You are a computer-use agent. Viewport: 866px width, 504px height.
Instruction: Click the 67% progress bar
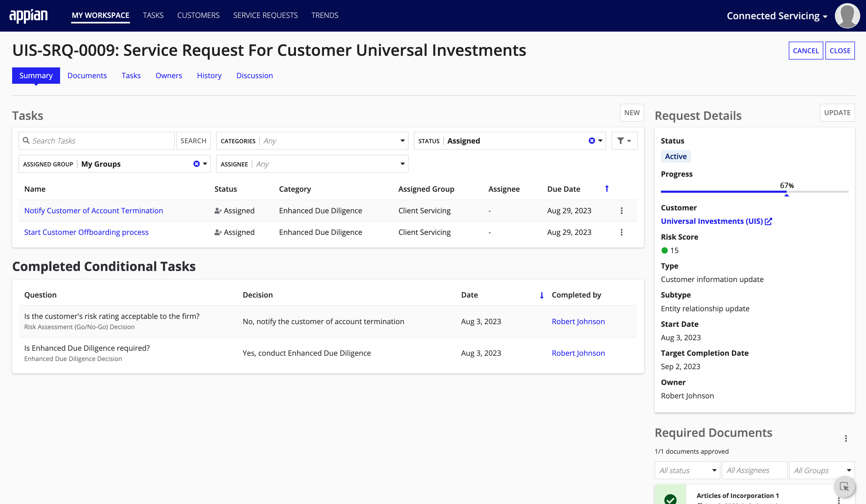click(x=754, y=192)
